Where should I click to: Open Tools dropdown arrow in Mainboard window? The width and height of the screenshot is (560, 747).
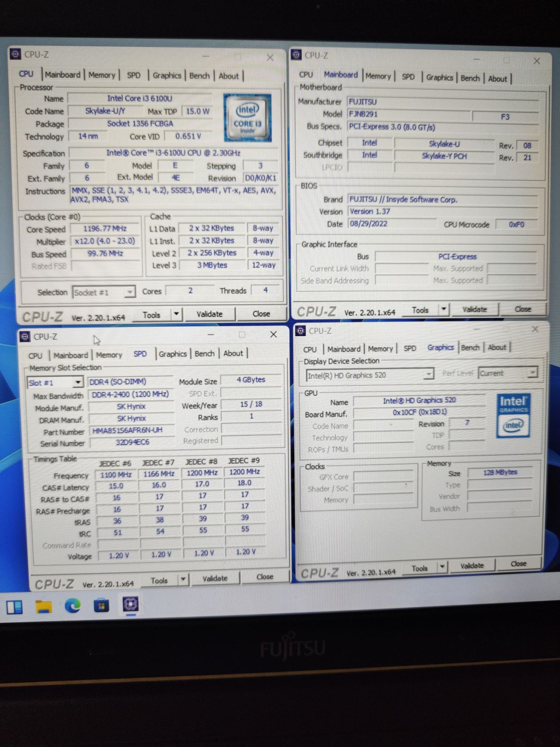pos(444,309)
